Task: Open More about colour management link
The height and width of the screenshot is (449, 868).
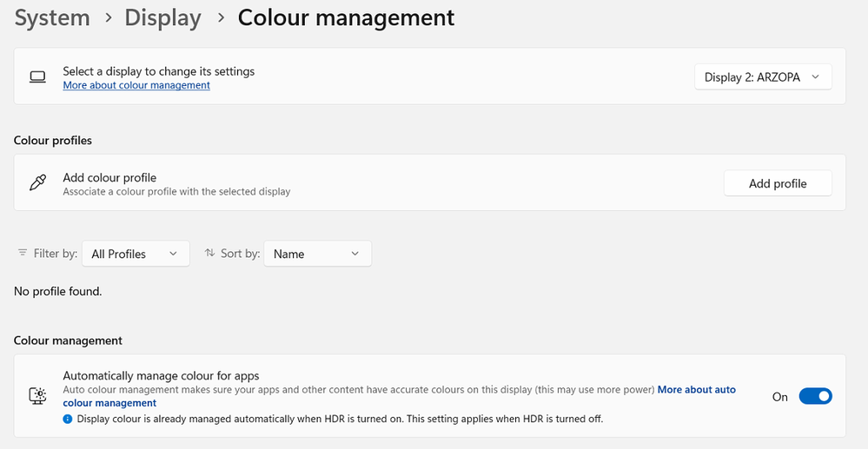Action: tap(136, 86)
